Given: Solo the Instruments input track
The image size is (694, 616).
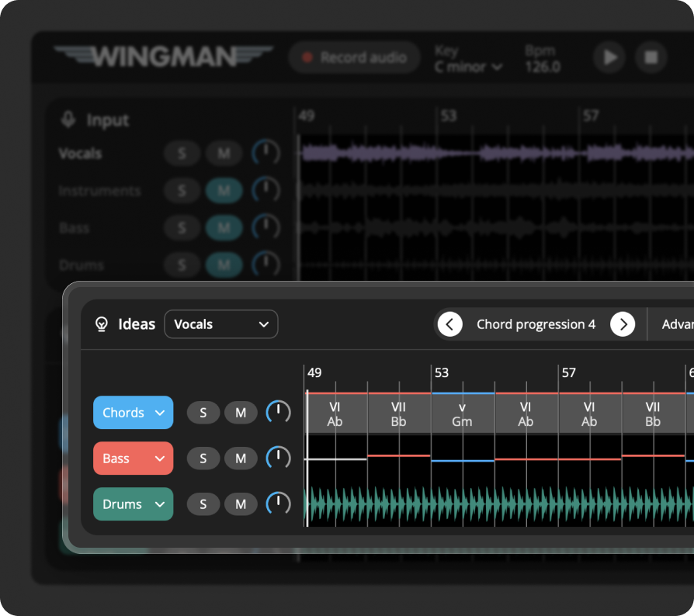Looking at the screenshot, I should tap(182, 191).
